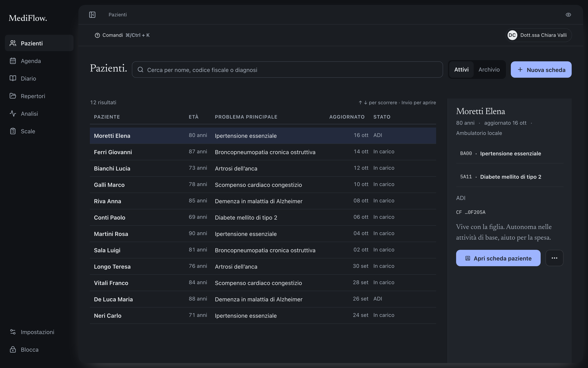Open Diario book section
This screenshot has height=368, width=588.
[x=39, y=78]
